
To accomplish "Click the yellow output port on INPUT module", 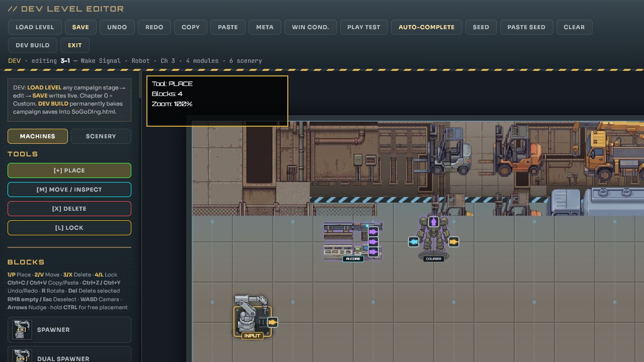I will (x=272, y=322).
